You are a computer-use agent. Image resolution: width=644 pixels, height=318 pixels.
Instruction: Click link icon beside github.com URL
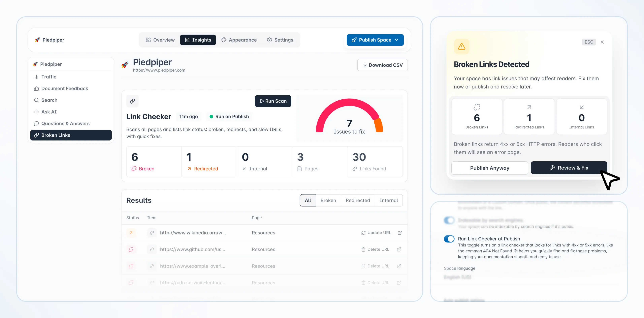tap(152, 249)
